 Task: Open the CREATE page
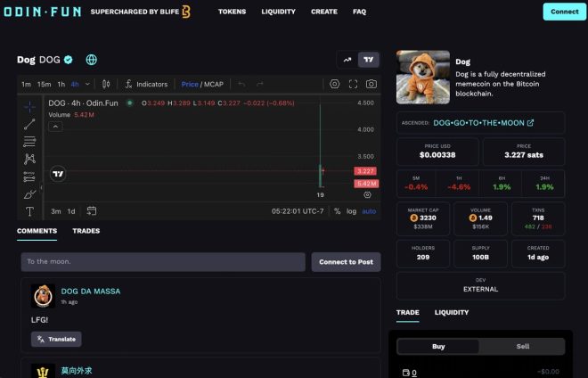[324, 12]
